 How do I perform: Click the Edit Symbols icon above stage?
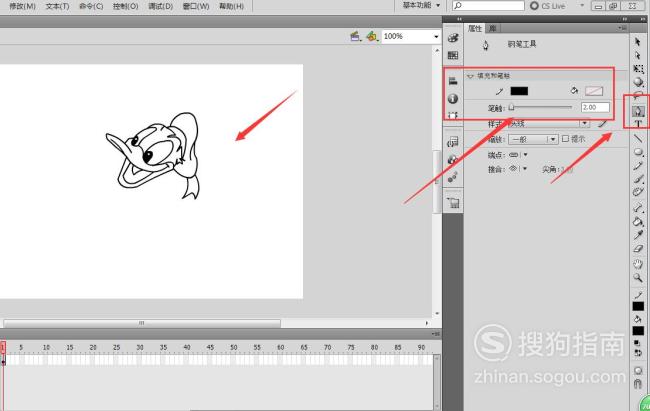coord(372,36)
